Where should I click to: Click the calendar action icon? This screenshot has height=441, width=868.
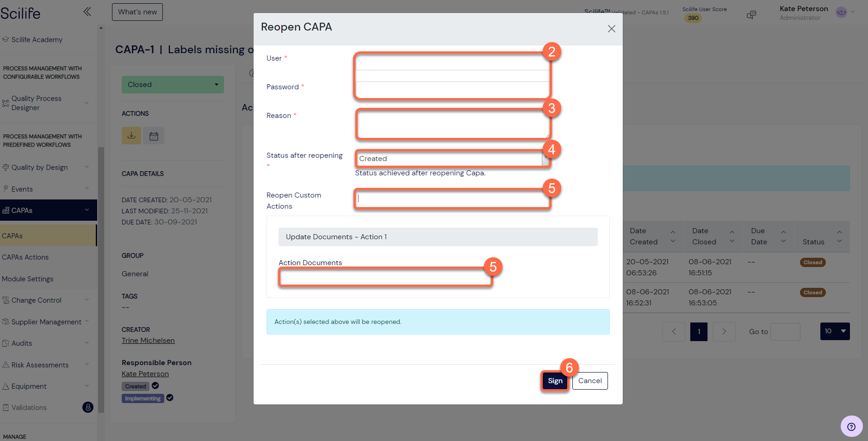tap(154, 136)
